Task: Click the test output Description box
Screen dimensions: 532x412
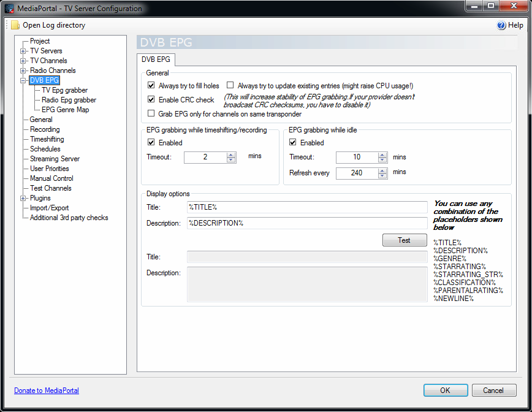Action: 307,284
